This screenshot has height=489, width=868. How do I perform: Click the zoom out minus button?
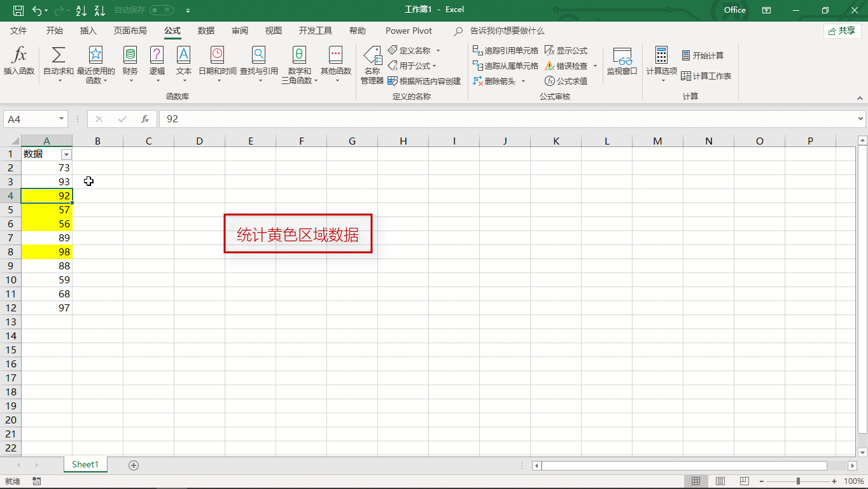(762, 481)
